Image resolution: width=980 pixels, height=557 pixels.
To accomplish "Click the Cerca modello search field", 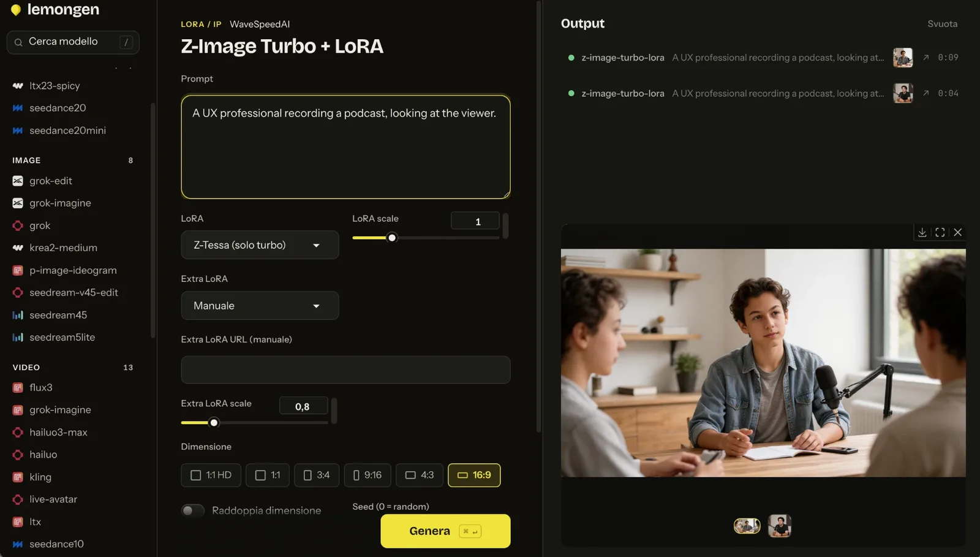I will (x=73, y=42).
